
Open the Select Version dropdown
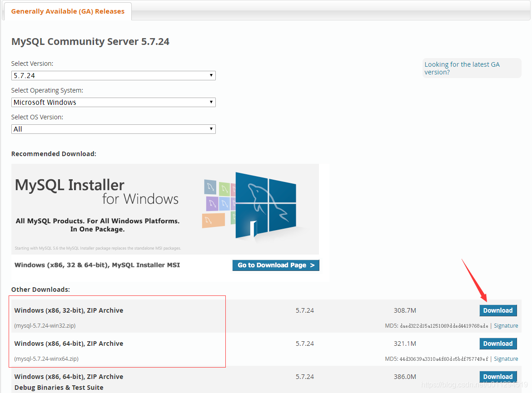point(113,75)
